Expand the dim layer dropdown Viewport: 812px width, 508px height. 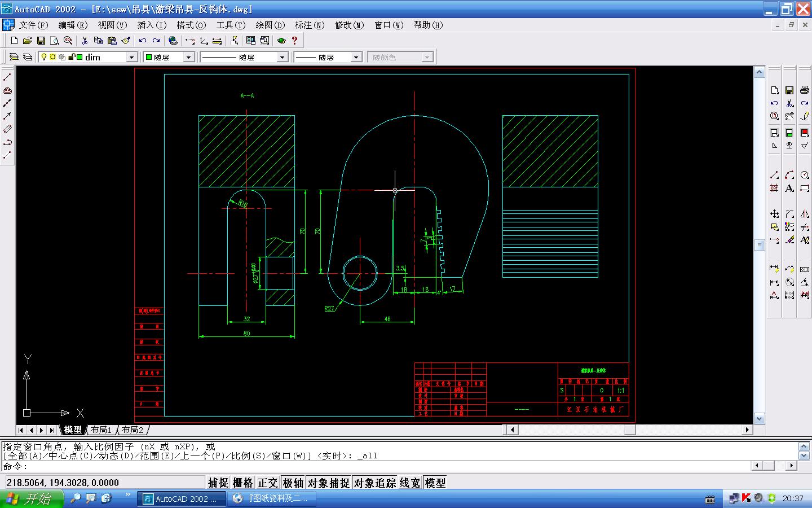click(x=131, y=57)
